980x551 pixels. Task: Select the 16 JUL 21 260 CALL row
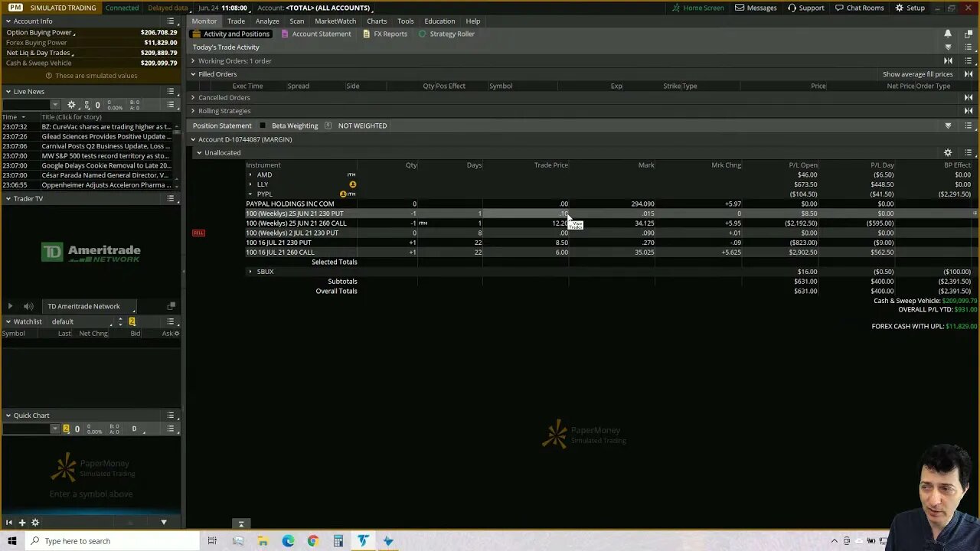[x=609, y=253]
